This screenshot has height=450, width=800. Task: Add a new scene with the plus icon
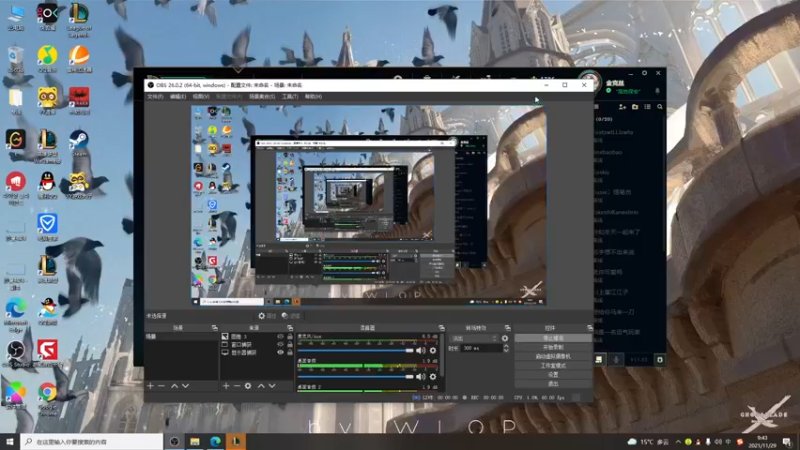151,386
